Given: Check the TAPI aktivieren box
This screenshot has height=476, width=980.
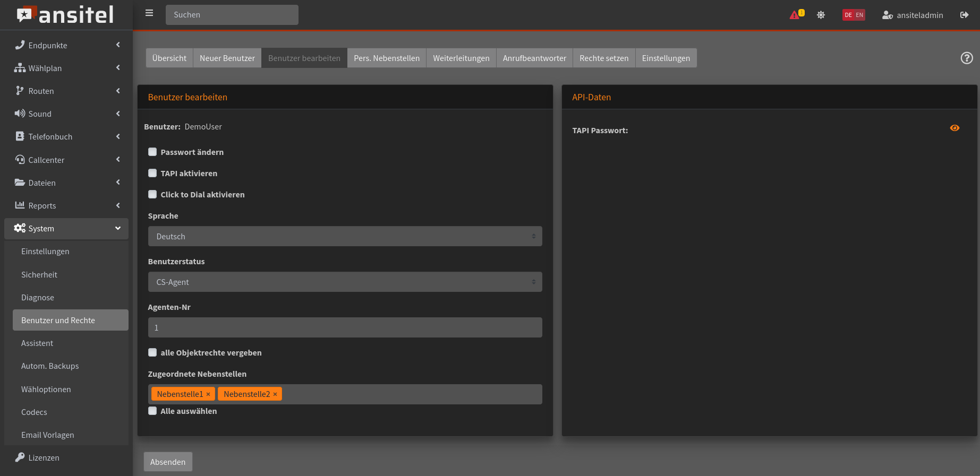Looking at the screenshot, I should pyautogui.click(x=152, y=174).
